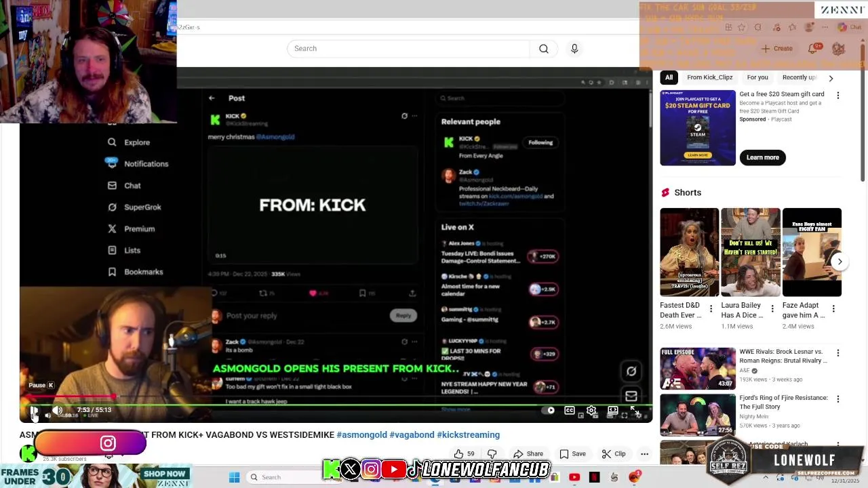This screenshot has width=868, height=488.
Task: Start voice search with the microphone icon
Action: pos(574,49)
